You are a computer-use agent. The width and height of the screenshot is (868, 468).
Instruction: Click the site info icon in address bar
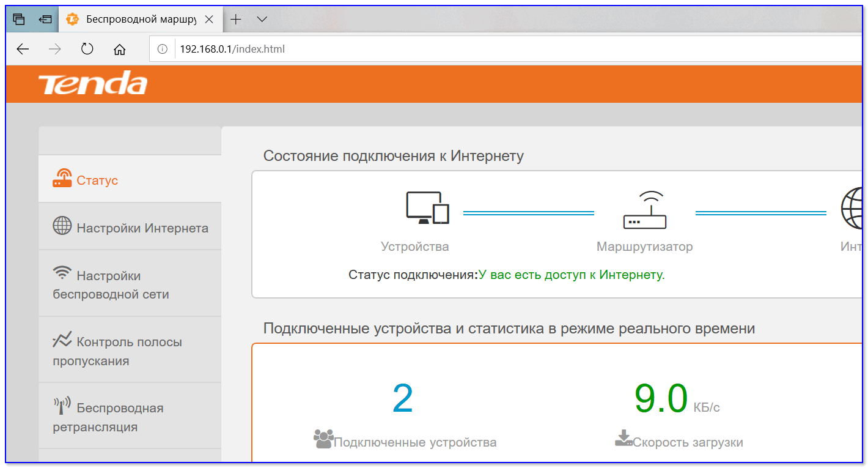[x=162, y=49]
